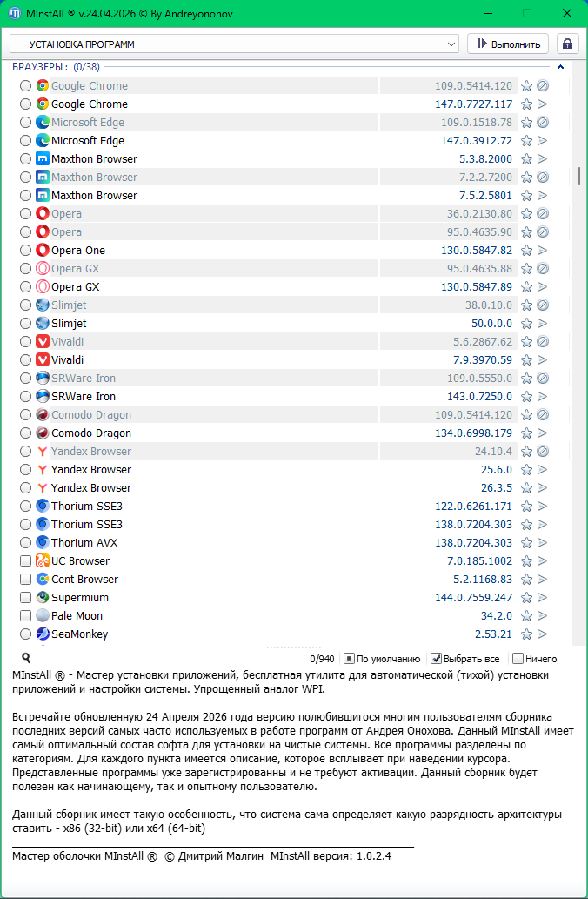
Task: Click play arrow icon for Microsoft Edge 147.0.3912.72
Action: click(x=542, y=141)
